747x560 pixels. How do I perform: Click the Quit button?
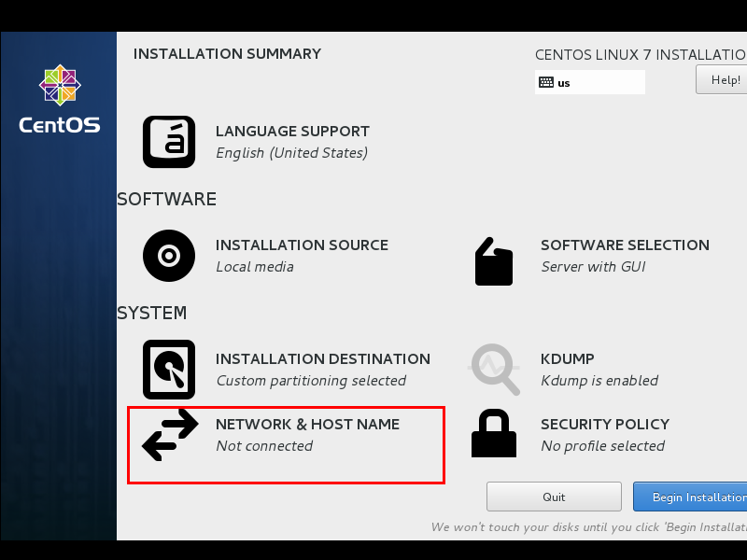[554, 497]
